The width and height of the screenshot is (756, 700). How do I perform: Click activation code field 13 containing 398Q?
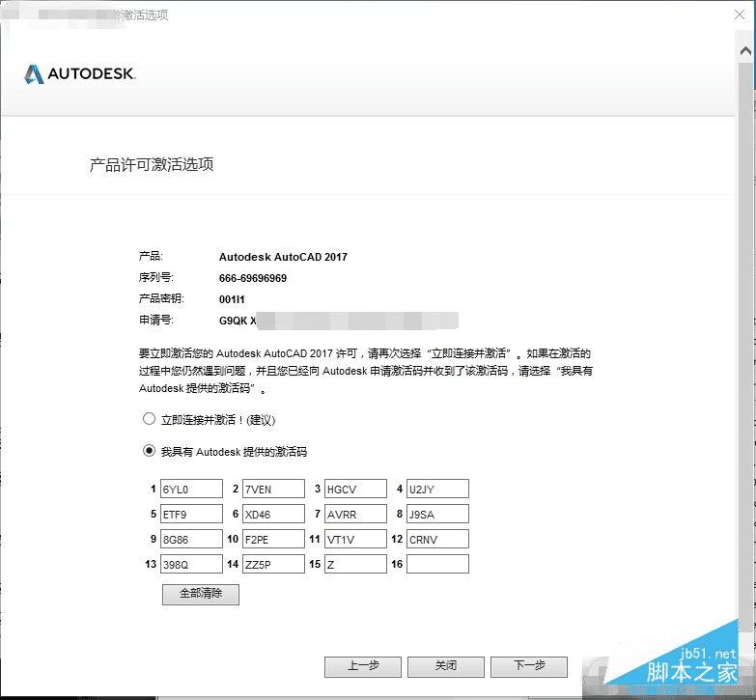click(191, 564)
